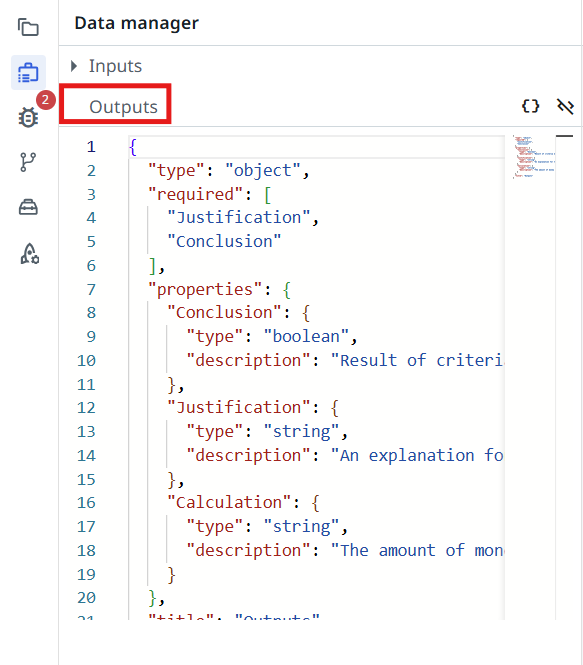Screen dimensions: 583x665
Task: Click the "Calculation" key on line 16
Action: pos(229,503)
